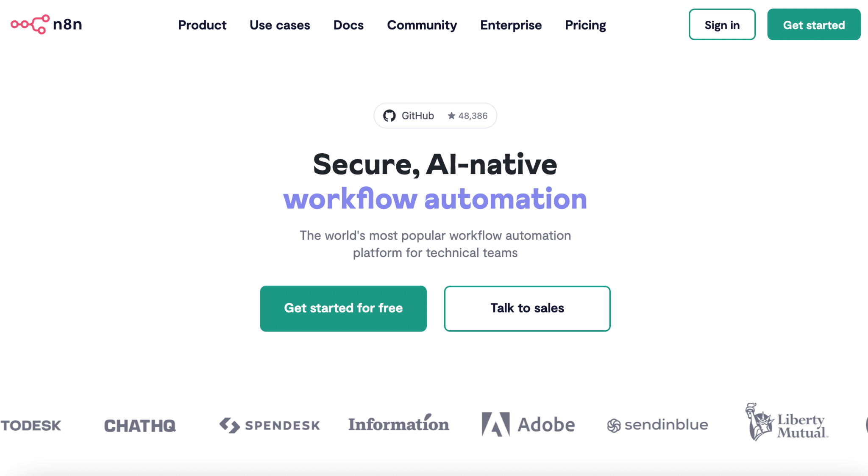The image size is (868, 476).
Task: Click the Community navigation link
Action: (x=422, y=25)
